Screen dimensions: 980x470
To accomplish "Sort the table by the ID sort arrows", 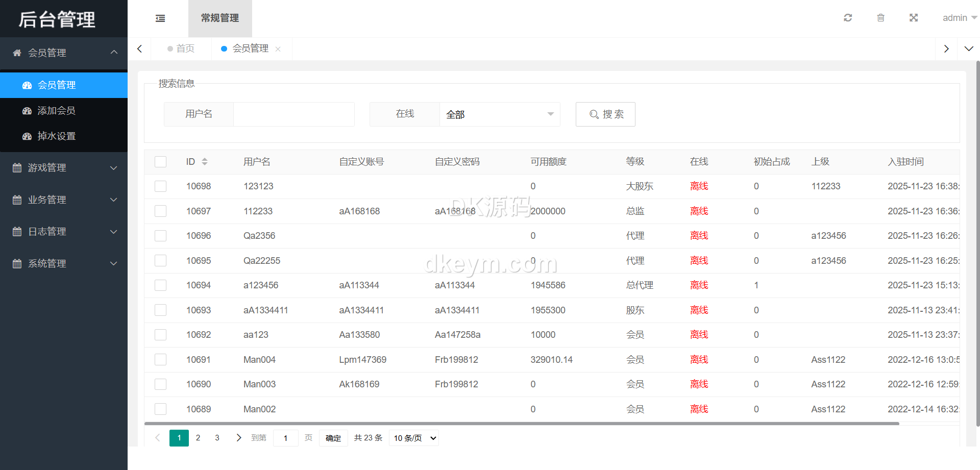I will point(205,162).
